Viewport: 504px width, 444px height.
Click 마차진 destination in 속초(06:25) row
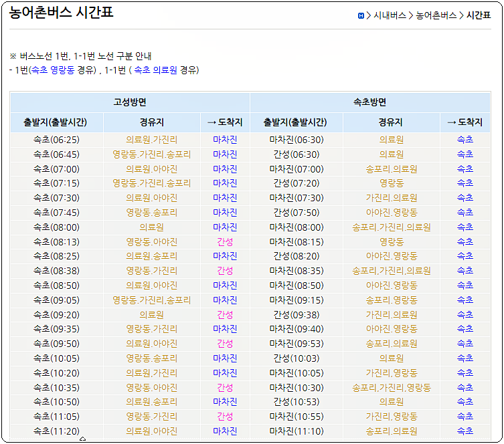point(225,140)
